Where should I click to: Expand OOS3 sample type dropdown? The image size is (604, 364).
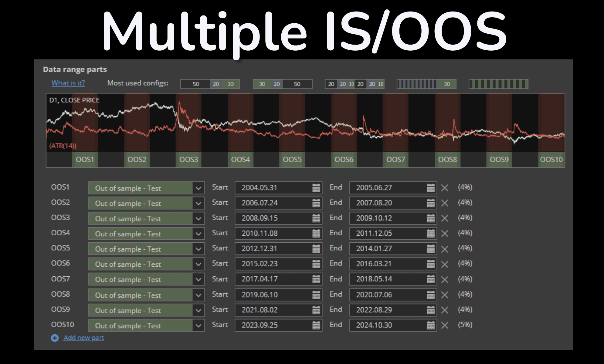pyautogui.click(x=198, y=218)
